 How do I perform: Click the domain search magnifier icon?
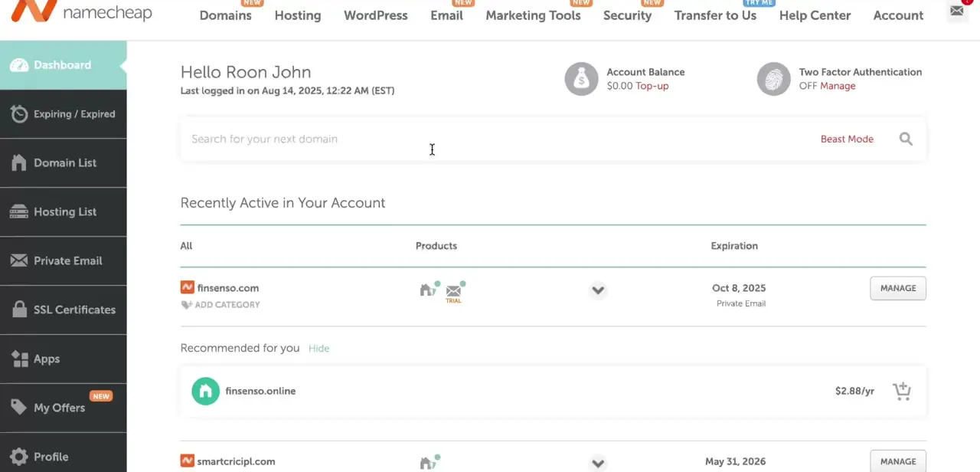[906, 139]
